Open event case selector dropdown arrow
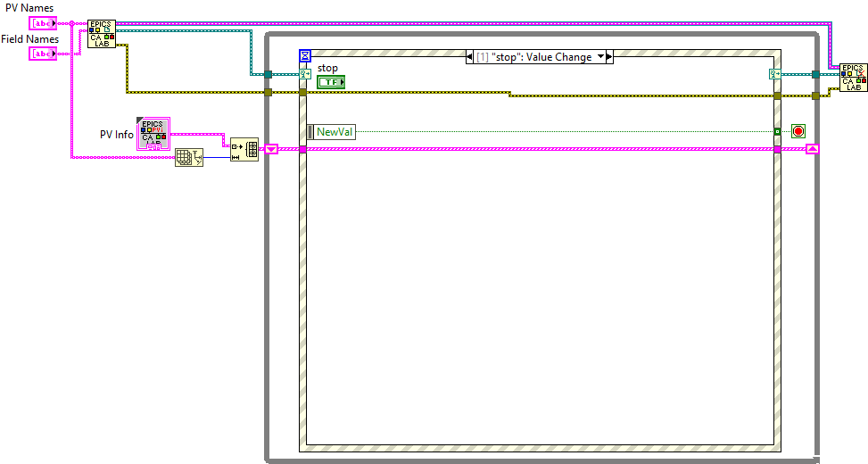Viewport: 868px width, 464px height. click(x=600, y=57)
